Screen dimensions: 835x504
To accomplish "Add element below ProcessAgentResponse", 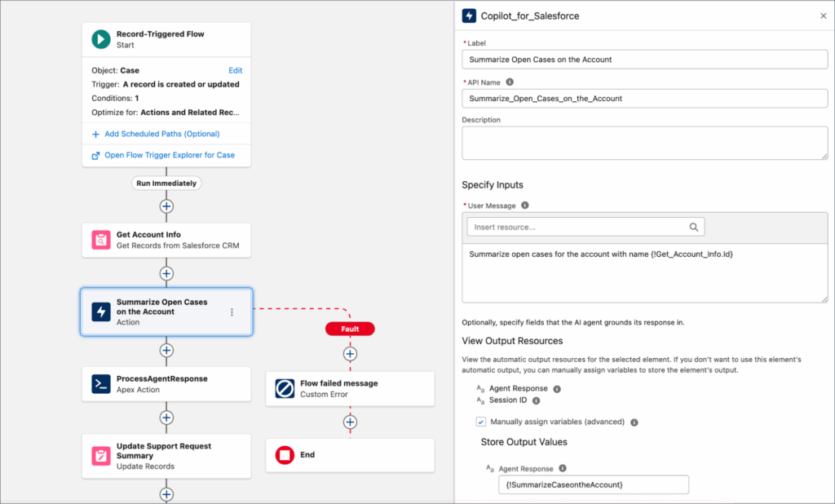I will [166, 418].
